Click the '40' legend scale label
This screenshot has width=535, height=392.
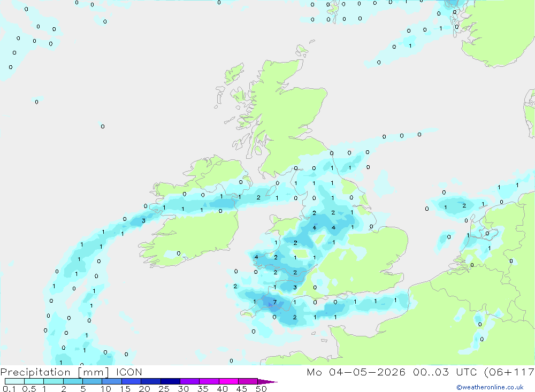tap(222, 389)
